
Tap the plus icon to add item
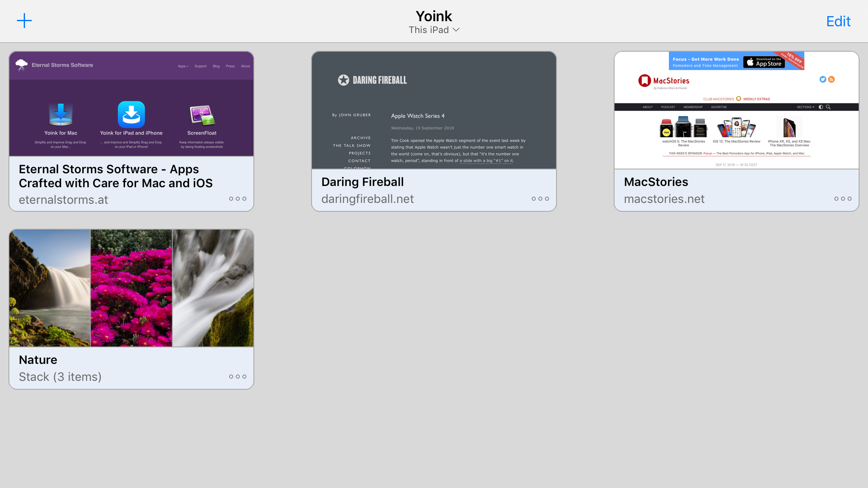pyautogui.click(x=24, y=20)
